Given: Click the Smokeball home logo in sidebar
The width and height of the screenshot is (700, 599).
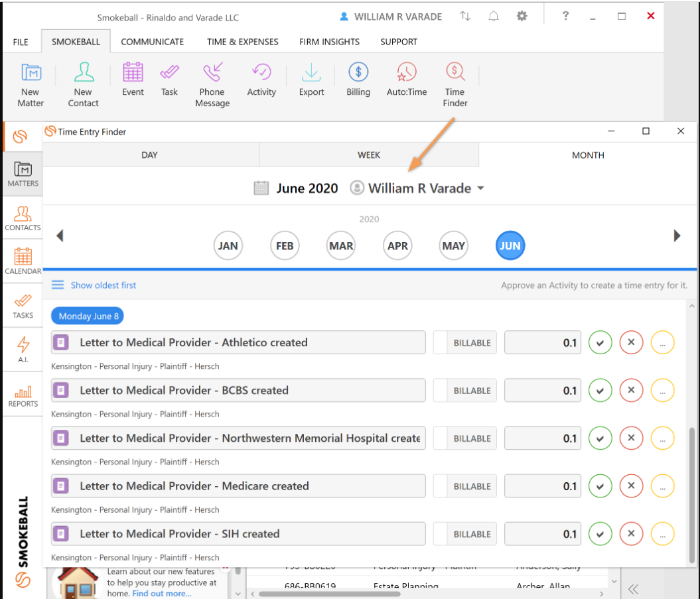Looking at the screenshot, I should coord(20,136).
